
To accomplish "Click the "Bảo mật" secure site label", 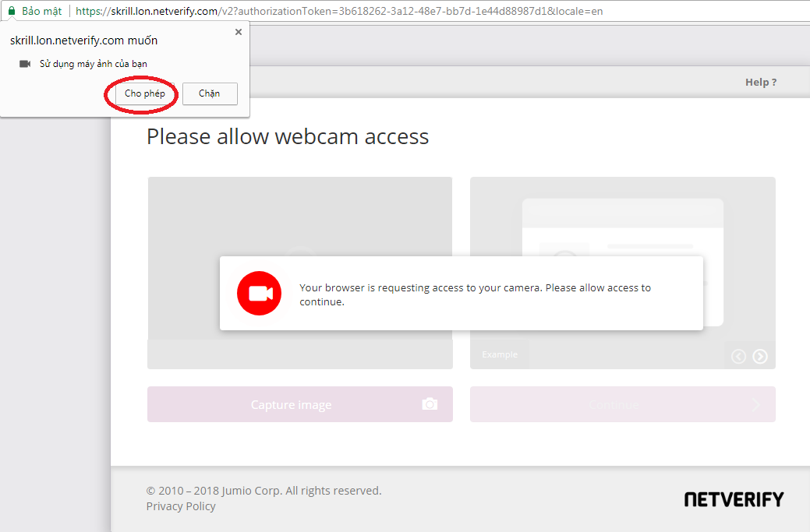I will [x=42, y=12].
